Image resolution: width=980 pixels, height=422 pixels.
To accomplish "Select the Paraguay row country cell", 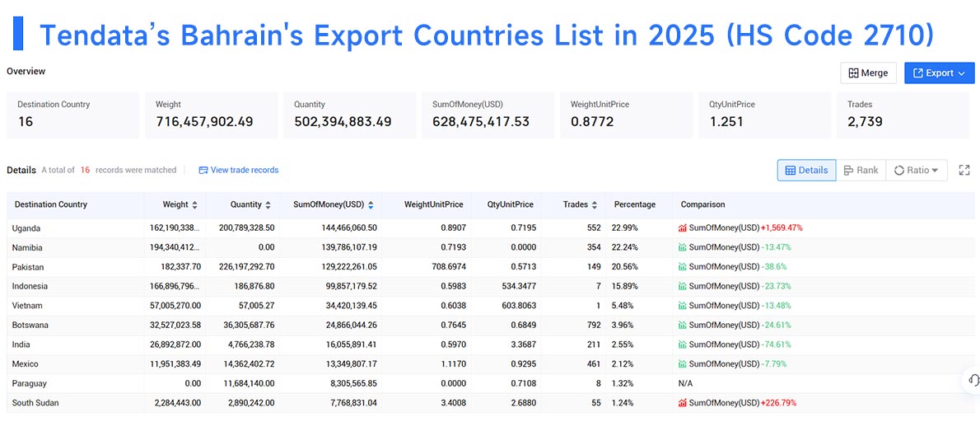I will (x=76, y=383).
